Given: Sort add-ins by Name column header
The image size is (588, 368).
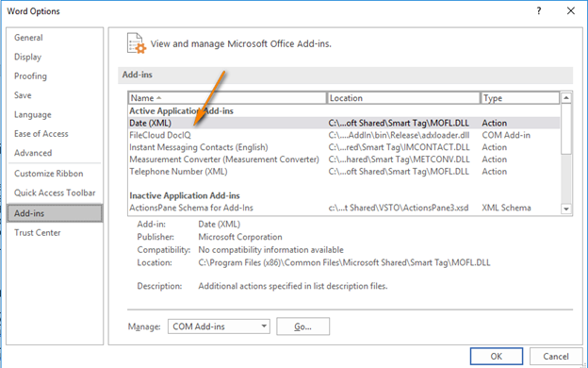Looking at the screenshot, I should pyautogui.click(x=227, y=98).
